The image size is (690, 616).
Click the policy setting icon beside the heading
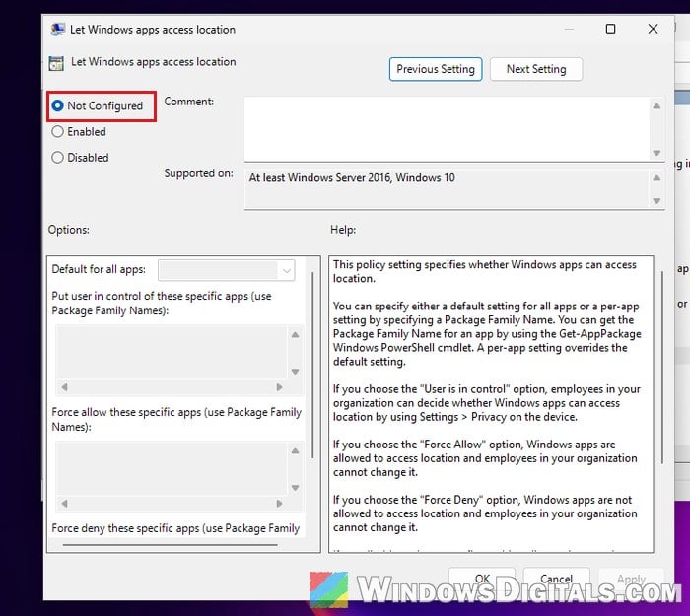click(x=56, y=63)
